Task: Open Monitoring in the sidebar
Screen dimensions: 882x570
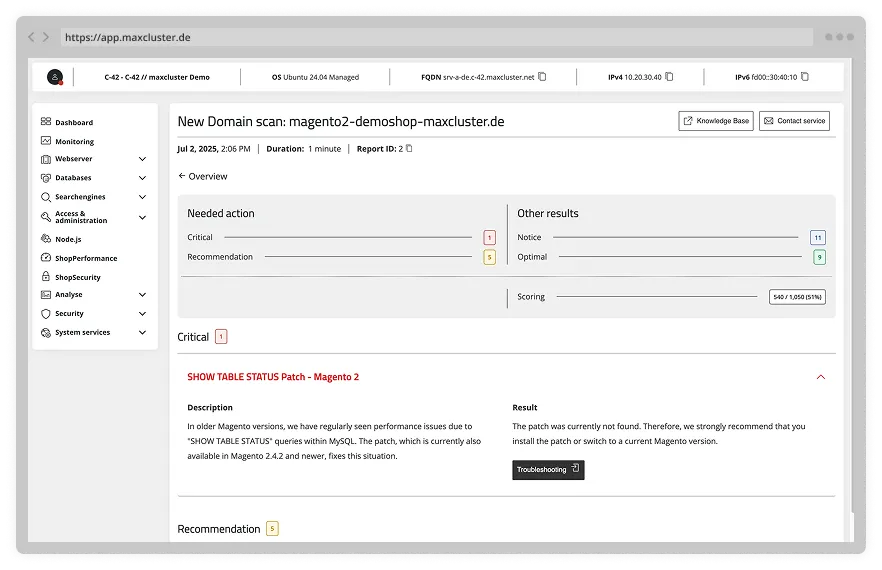Action: [74, 141]
